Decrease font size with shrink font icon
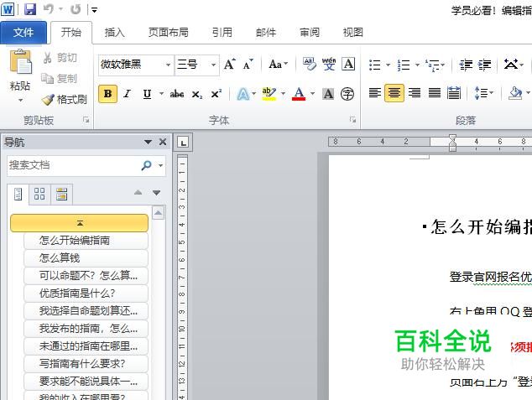 [x=248, y=64]
